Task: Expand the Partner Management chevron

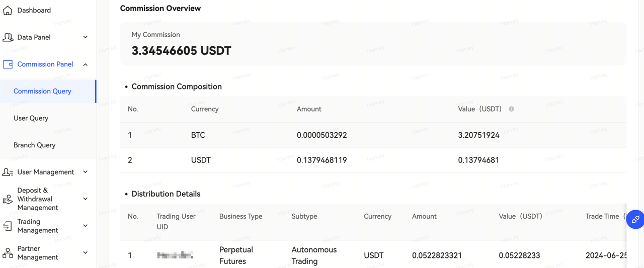Action: [x=85, y=253]
